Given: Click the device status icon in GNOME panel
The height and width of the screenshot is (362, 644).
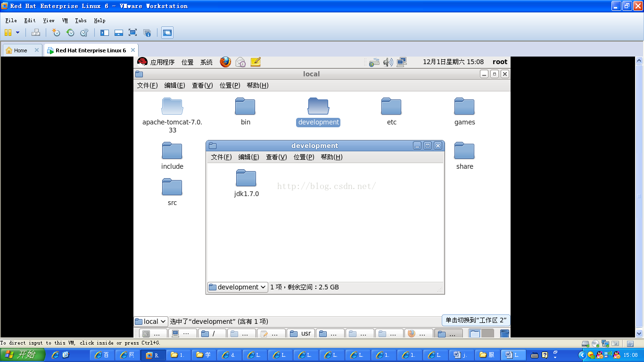Looking at the screenshot, I should pos(374,62).
